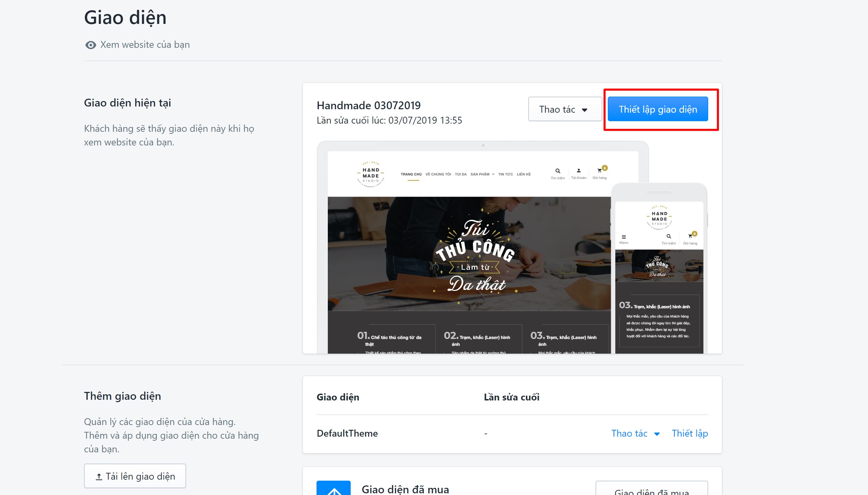
Task: Click the blue Giao diện đã mua icon
Action: (x=334, y=488)
